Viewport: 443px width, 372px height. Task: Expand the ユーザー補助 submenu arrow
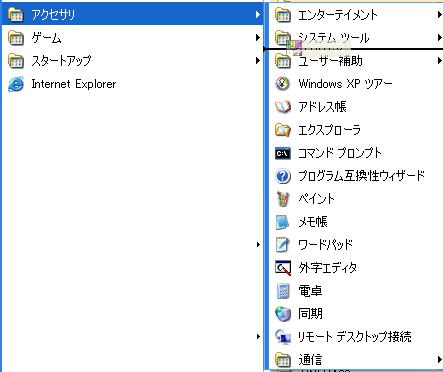click(439, 61)
